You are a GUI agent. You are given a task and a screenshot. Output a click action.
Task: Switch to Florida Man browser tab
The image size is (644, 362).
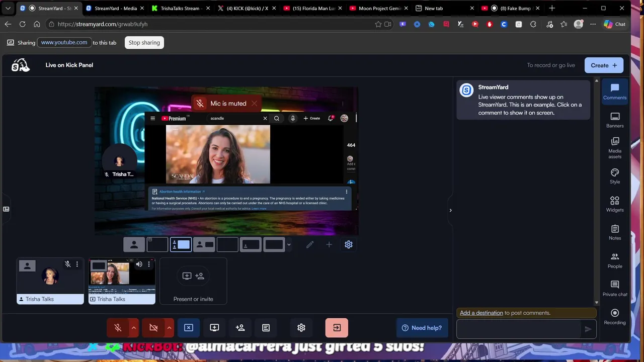(313, 8)
